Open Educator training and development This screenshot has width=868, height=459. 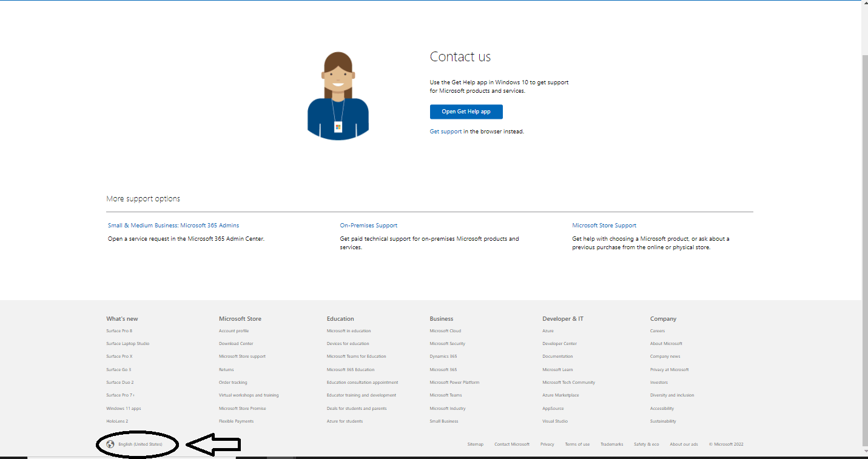point(362,395)
